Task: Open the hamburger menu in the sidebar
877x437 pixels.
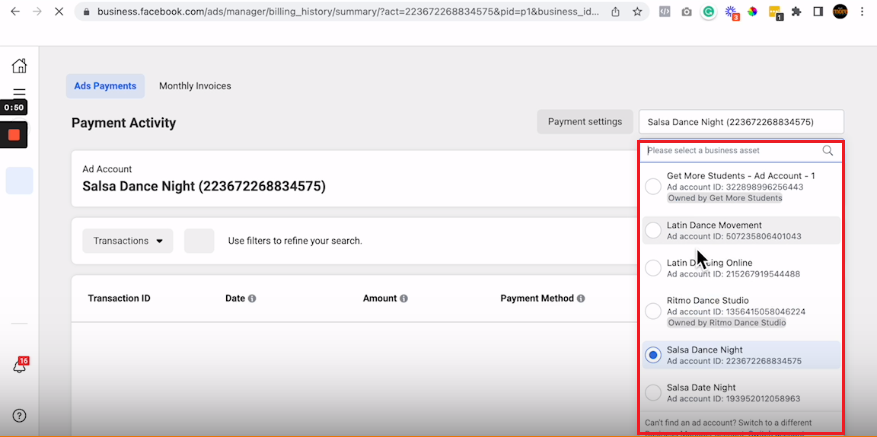Action: pyautogui.click(x=19, y=92)
